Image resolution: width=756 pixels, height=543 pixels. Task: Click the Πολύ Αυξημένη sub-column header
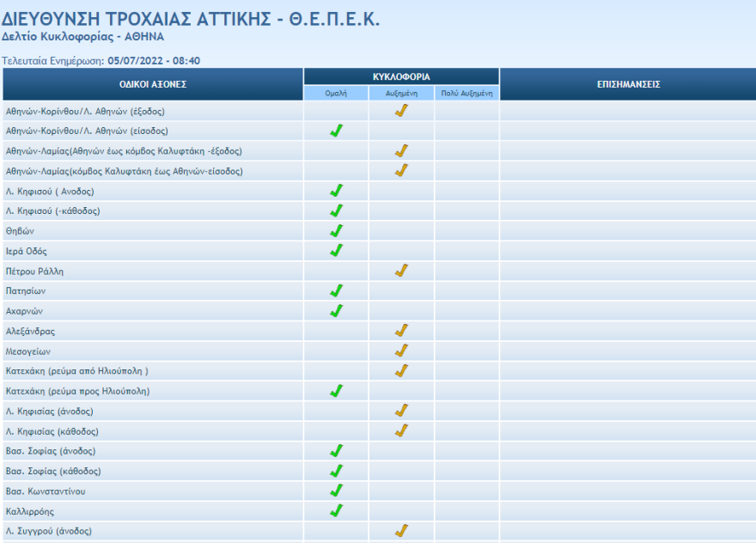(x=466, y=93)
